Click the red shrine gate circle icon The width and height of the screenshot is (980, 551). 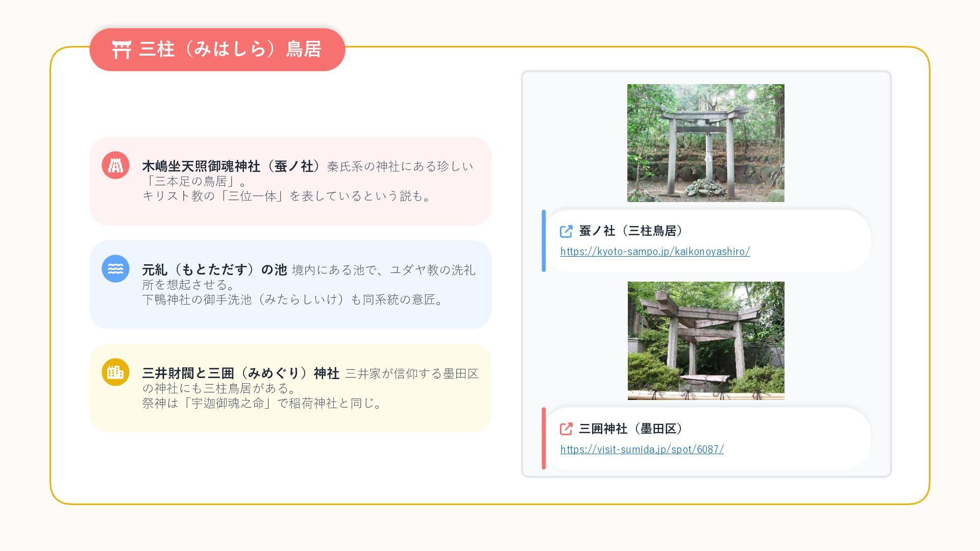(x=115, y=165)
